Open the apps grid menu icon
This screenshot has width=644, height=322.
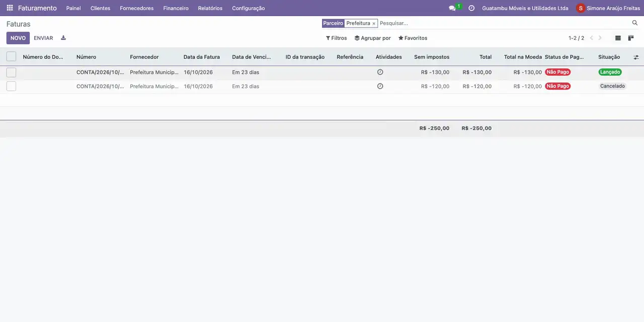click(10, 8)
